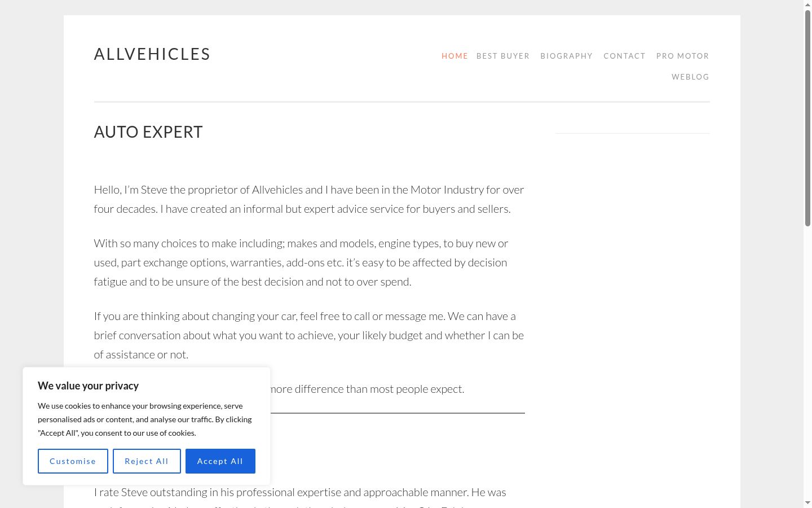Click the scrollbar up arrow
The width and height of the screenshot is (812, 508).
click(807, 5)
